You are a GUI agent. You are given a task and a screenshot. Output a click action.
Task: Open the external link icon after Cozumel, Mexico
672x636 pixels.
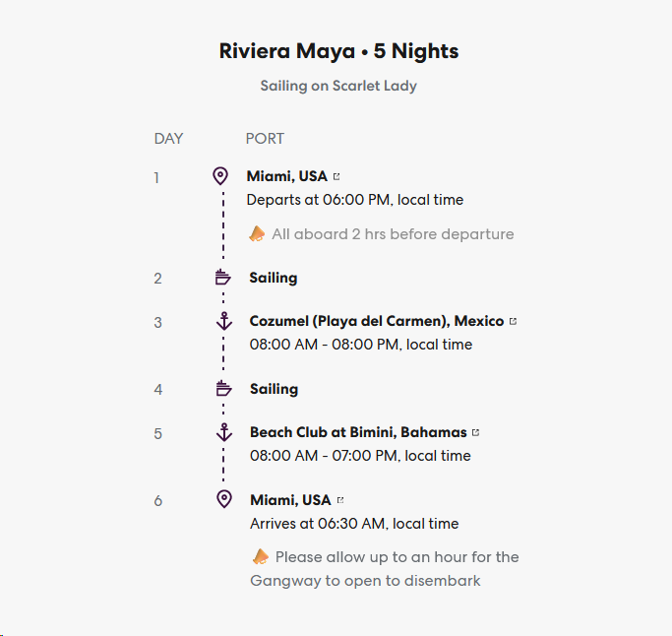[513, 321]
